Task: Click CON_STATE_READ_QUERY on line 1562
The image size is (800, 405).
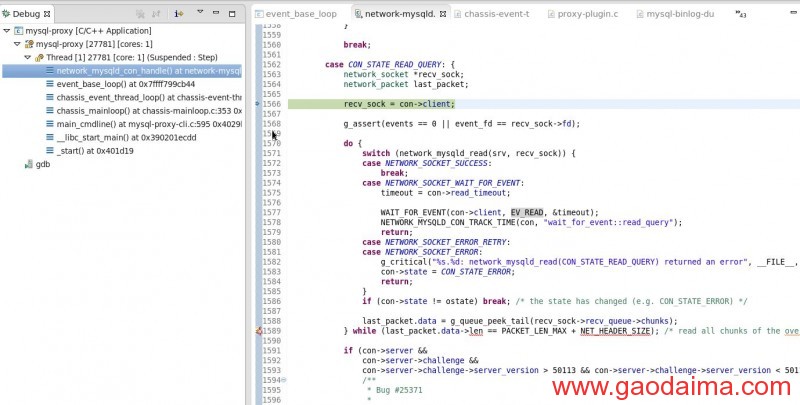Action: pos(394,64)
